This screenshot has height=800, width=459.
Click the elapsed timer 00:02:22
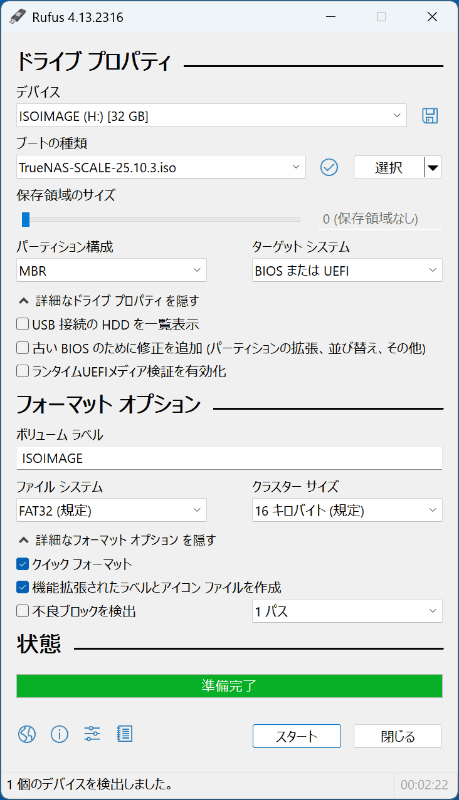[x=424, y=784]
